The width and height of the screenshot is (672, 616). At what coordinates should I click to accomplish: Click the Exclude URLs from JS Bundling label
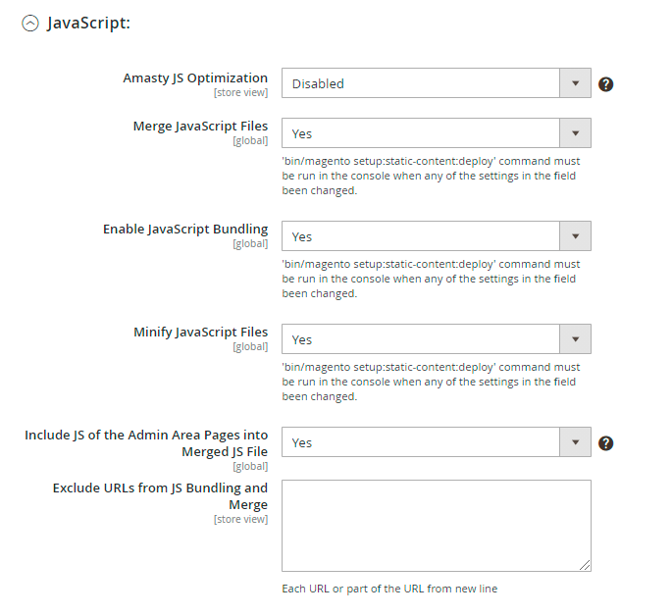[160, 495]
